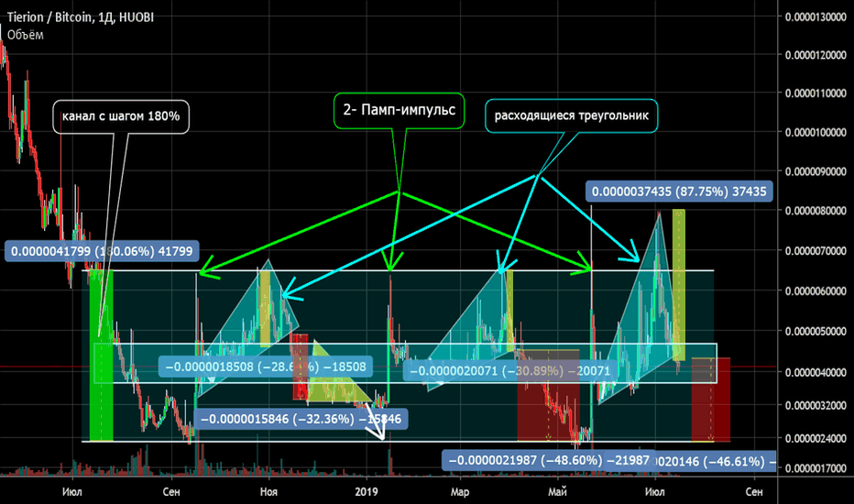Click the Май label on the time axis
Viewport: 854px width, 504px height.
tap(557, 492)
